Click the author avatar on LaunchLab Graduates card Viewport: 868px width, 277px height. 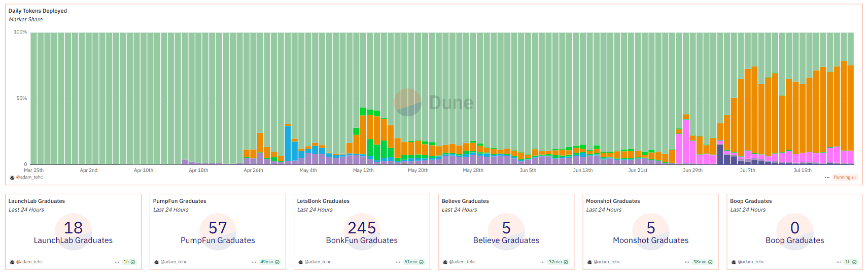(12, 262)
